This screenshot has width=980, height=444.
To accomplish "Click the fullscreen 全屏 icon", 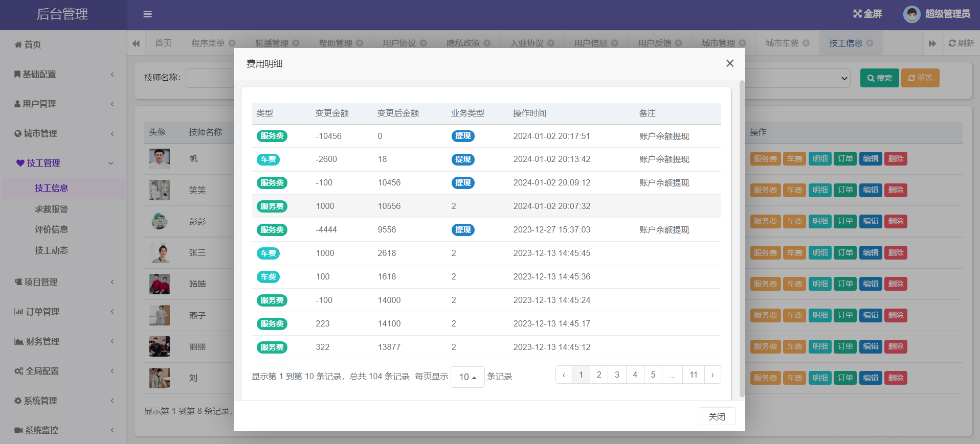I will pyautogui.click(x=867, y=14).
